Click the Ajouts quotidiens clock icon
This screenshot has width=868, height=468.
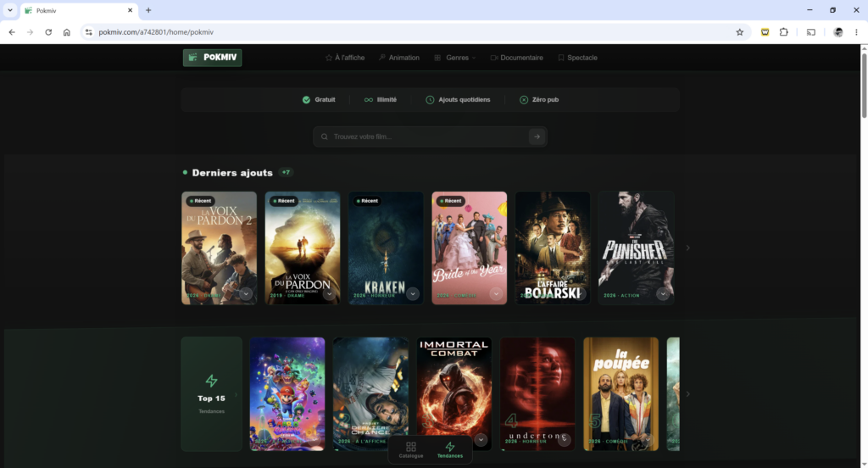pyautogui.click(x=430, y=100)
